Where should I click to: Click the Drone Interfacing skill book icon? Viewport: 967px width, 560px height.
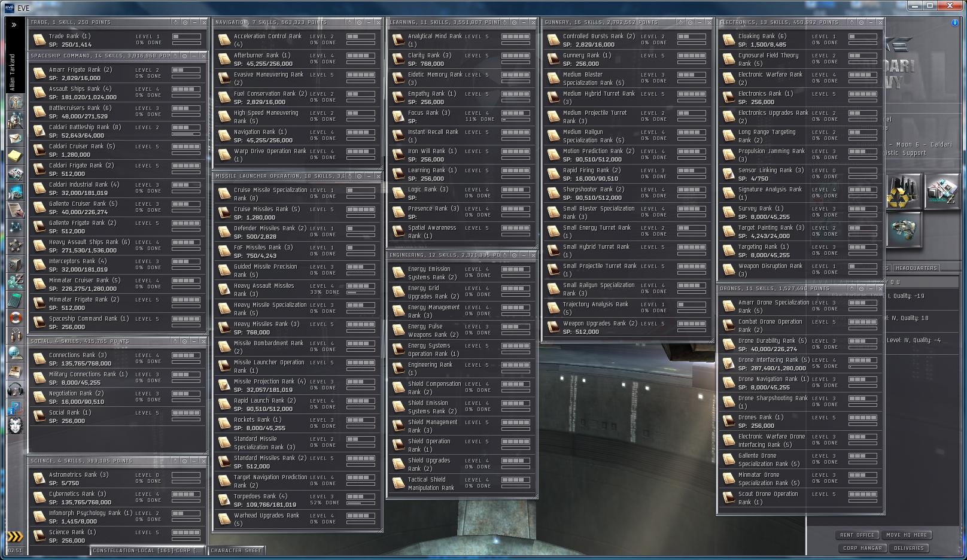729,364
